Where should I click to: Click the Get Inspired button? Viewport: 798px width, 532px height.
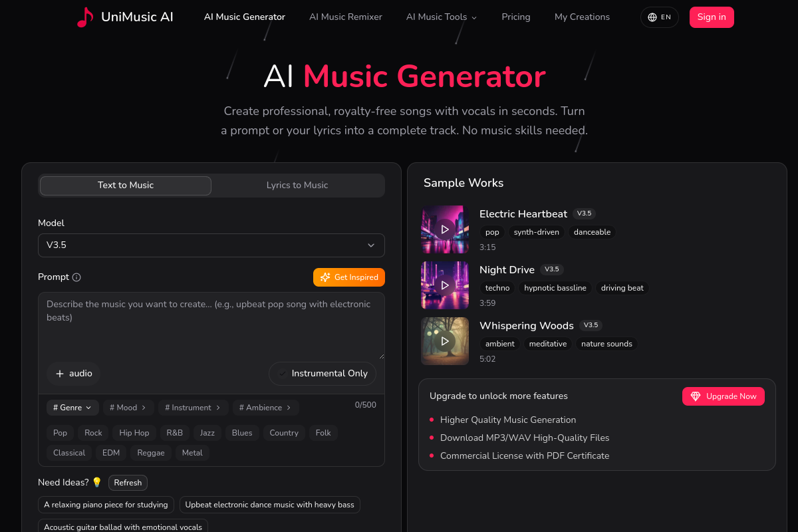(349, 277)
